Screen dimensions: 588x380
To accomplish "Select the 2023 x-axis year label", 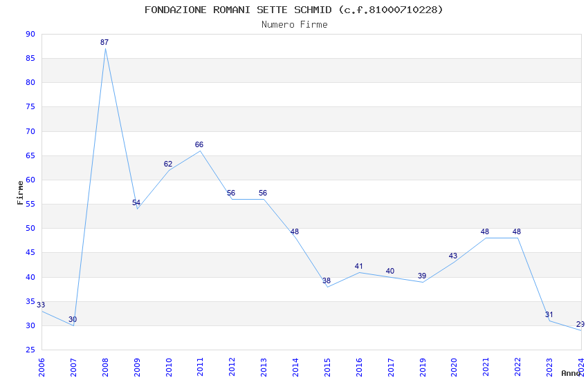I will point(549,367).
